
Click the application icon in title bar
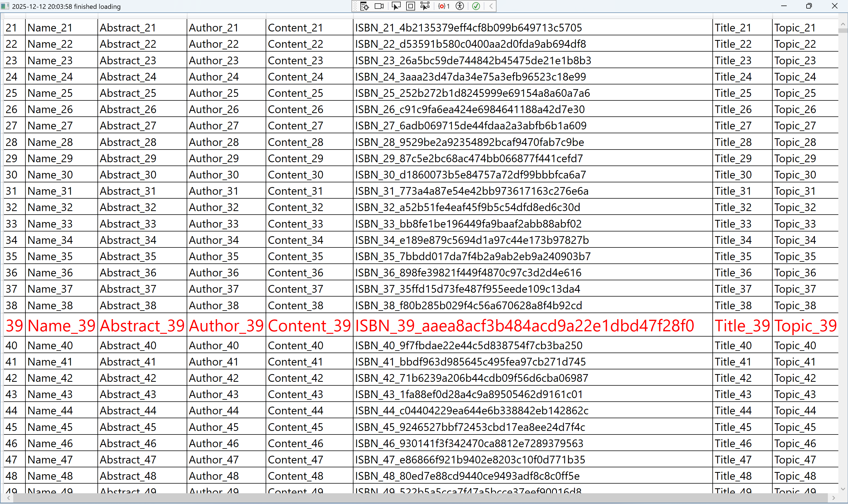[5, 6]
